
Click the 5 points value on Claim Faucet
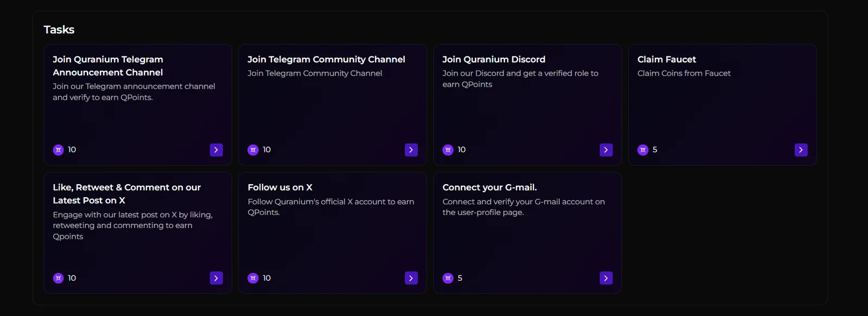point(655,150)
